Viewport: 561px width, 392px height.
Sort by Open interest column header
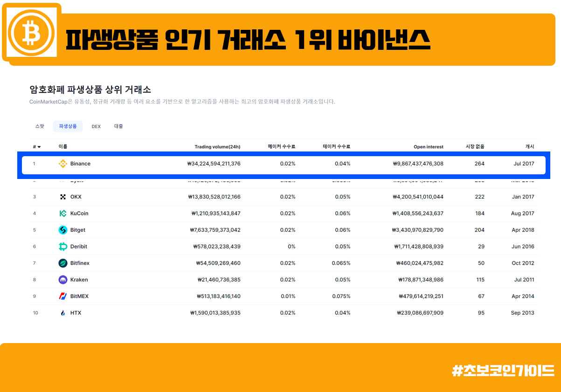tap(429, 147)
